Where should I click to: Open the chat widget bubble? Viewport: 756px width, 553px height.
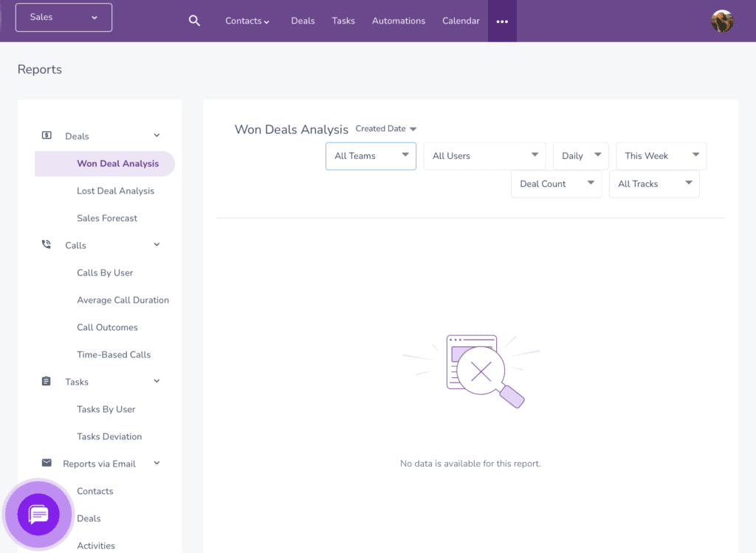tap(38, 514)
